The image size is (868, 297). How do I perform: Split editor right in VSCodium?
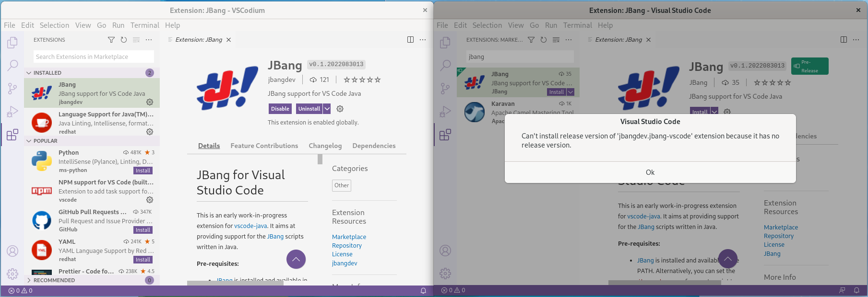[x=410, y=40]
